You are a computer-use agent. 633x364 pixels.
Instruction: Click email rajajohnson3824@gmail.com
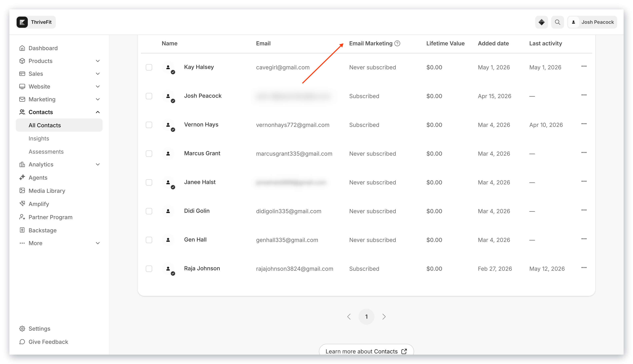point(295,269)
